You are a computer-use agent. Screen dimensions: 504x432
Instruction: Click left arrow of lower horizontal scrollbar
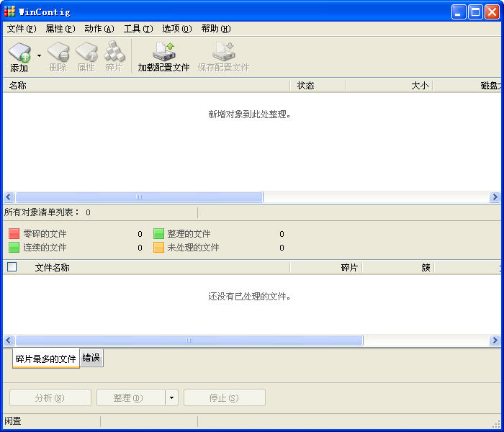point(9,340)
